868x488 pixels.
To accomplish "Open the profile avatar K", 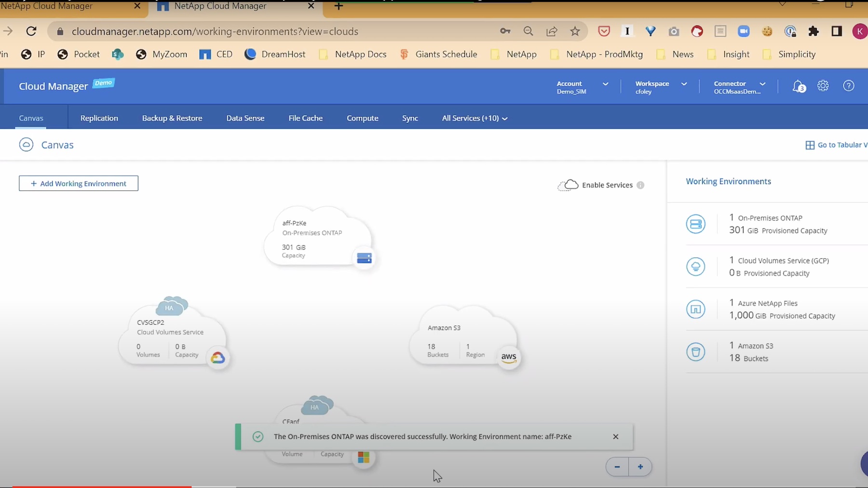I will tap(860, 31).
